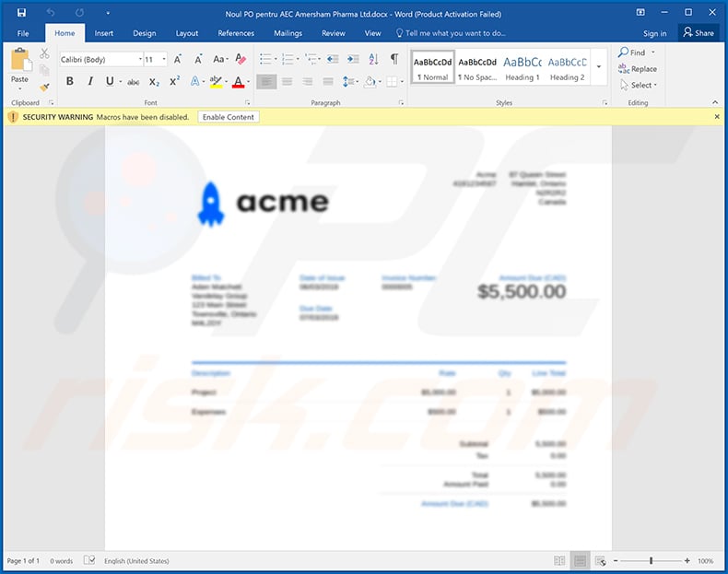The width and height of the screenshot is (728, 574).
Task: Apply the Heading 1 style
Action: pyautogui.click(x=523, y=67)
